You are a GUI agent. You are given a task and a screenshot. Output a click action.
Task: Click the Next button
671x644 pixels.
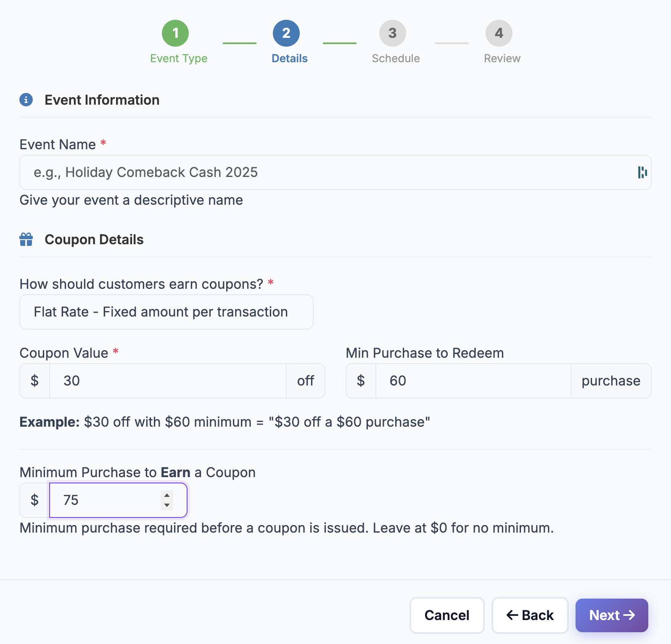[x=612, y=615]
